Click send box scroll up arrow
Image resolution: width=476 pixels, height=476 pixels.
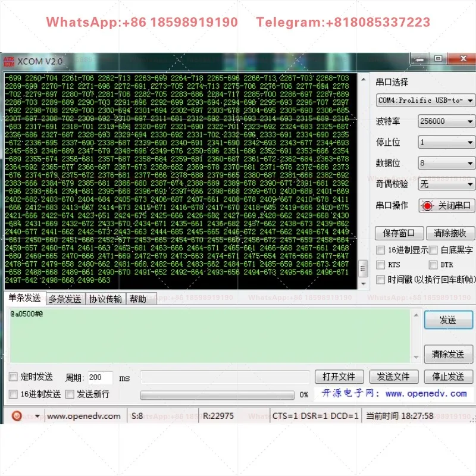click(416, 315)
